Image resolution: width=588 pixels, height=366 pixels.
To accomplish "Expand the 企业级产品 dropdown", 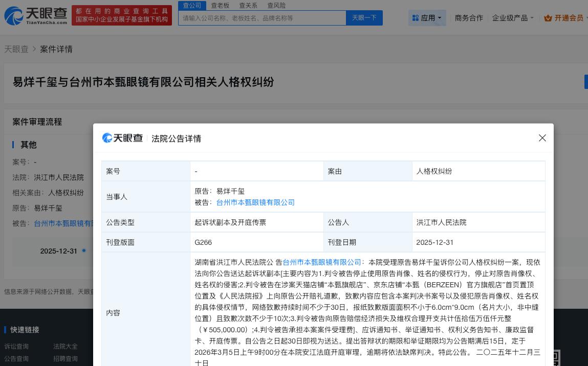I will tap(512, 17).
